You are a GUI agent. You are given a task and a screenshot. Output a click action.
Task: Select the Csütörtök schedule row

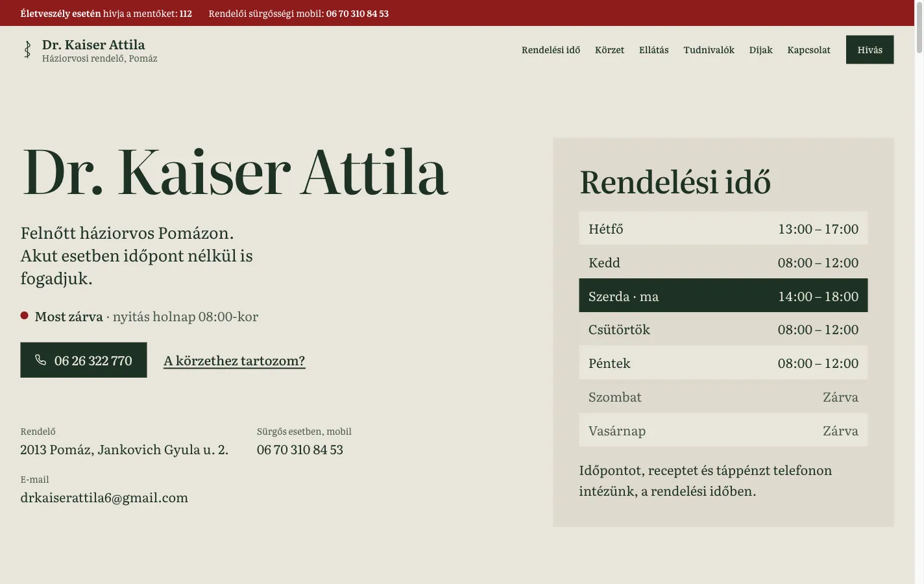(723, 330)
